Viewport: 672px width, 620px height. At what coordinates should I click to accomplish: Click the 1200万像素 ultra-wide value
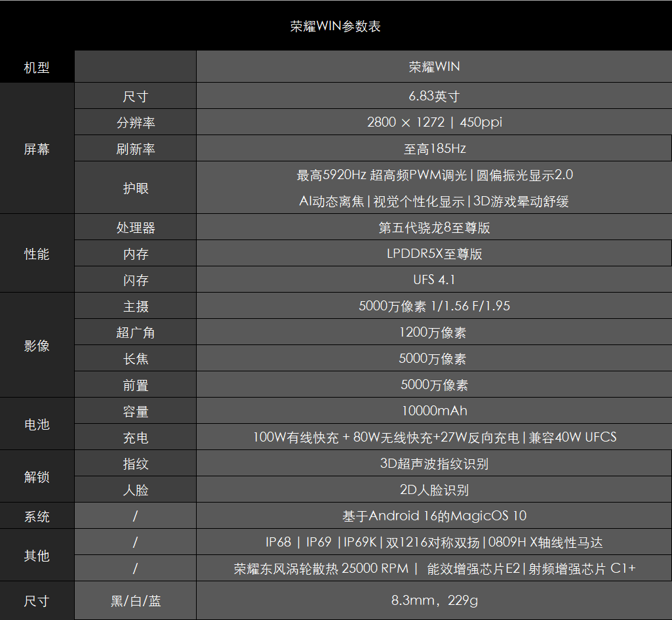point(434,333)
